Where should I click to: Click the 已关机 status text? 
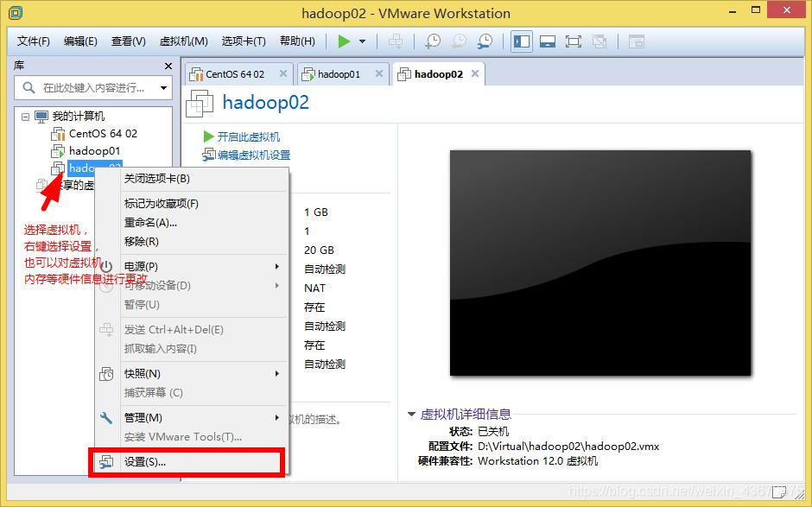coord(493,431)
